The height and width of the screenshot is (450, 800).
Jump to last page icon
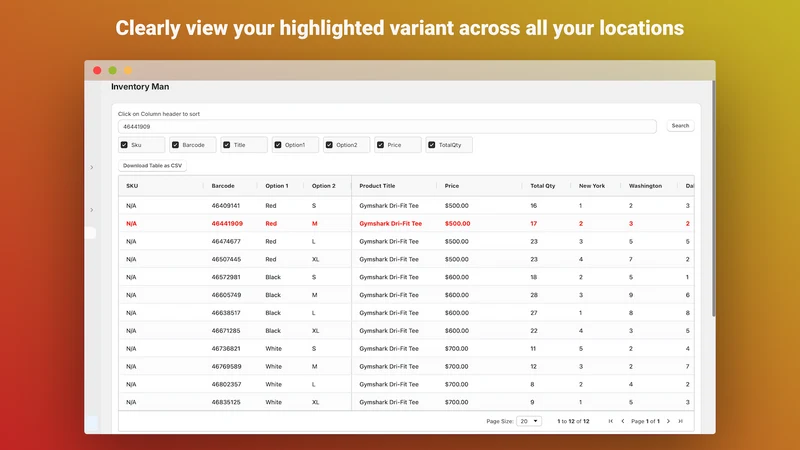680,421
